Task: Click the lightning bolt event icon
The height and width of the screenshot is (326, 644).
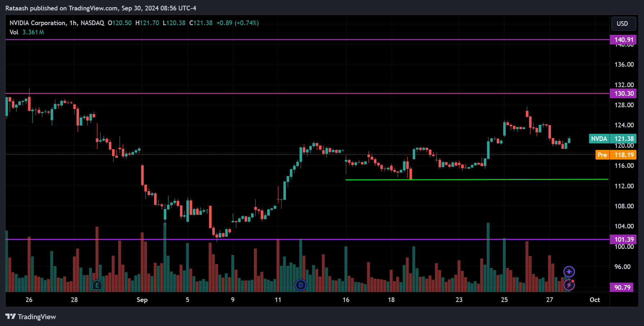Action: (x=569, y=285)
